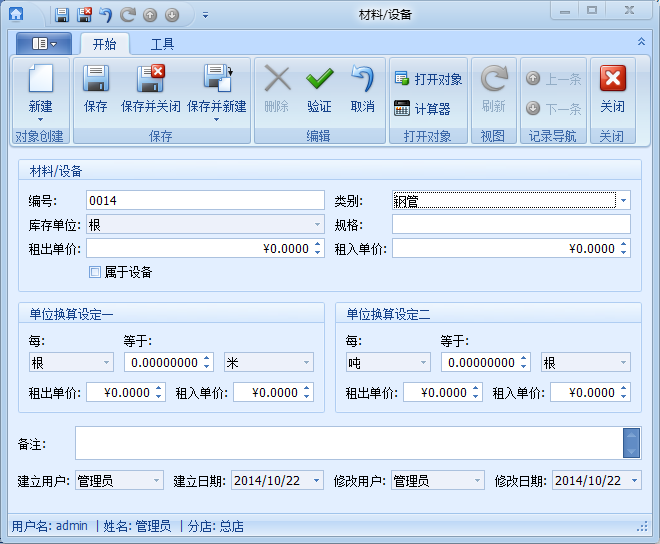Go to previous record with 上一条
660x544 pixels.
[554, 79]
